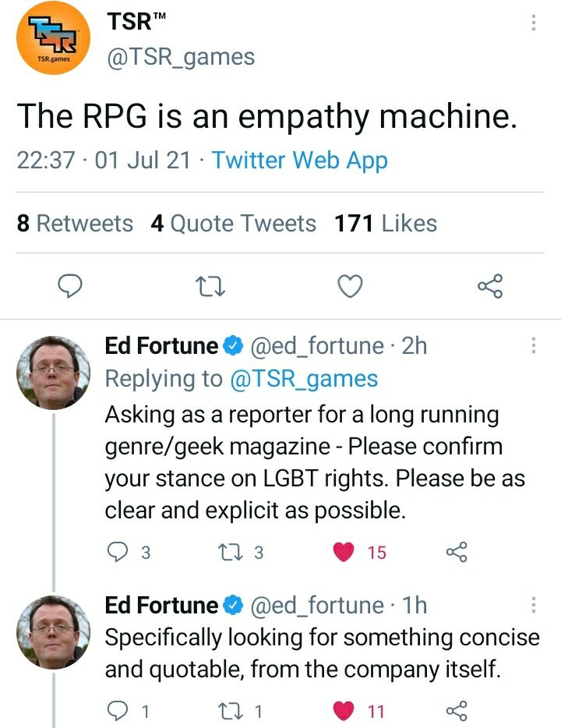Viewport: 561px width, 728px height.
Task: Click the reply icon under TSR's tweet
Action: [x=71, y=286]
